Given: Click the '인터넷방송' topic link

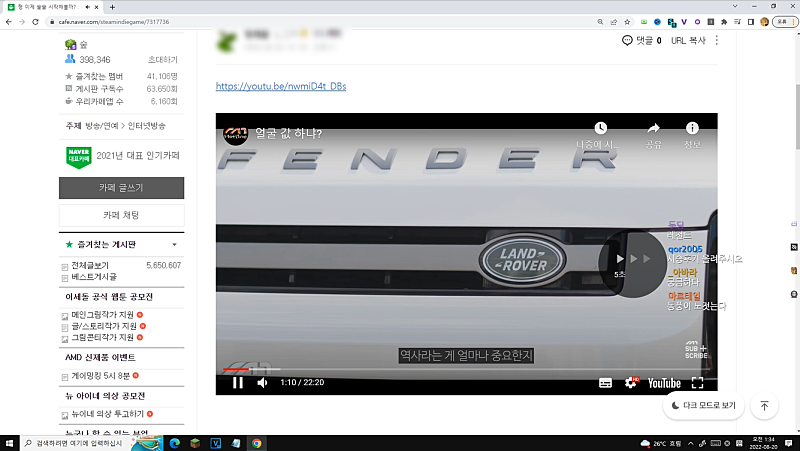Looking at the screenshot, I should tap(146, 126).
